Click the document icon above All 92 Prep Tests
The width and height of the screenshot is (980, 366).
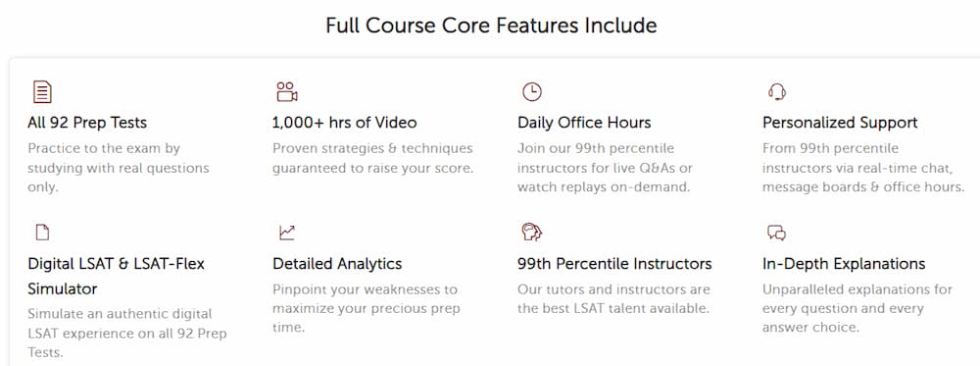tap(42, 92)
